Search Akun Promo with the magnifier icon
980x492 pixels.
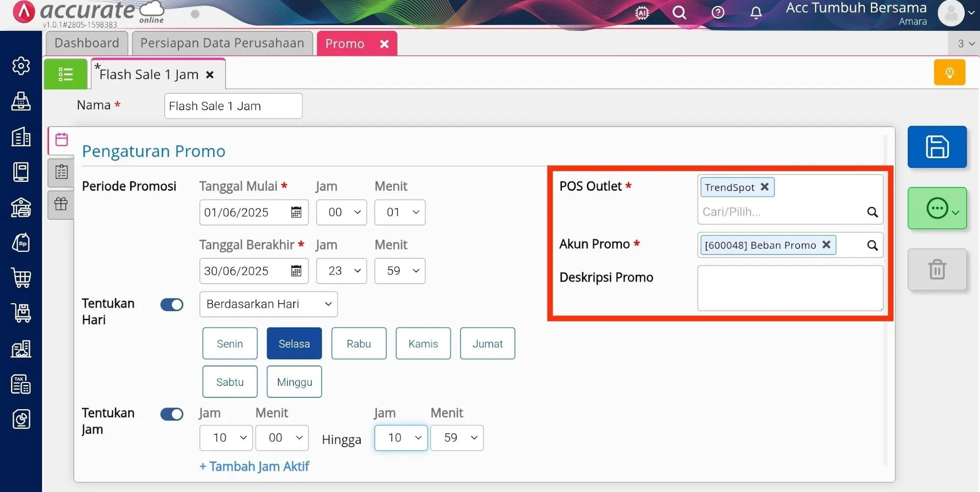[872, 245]
